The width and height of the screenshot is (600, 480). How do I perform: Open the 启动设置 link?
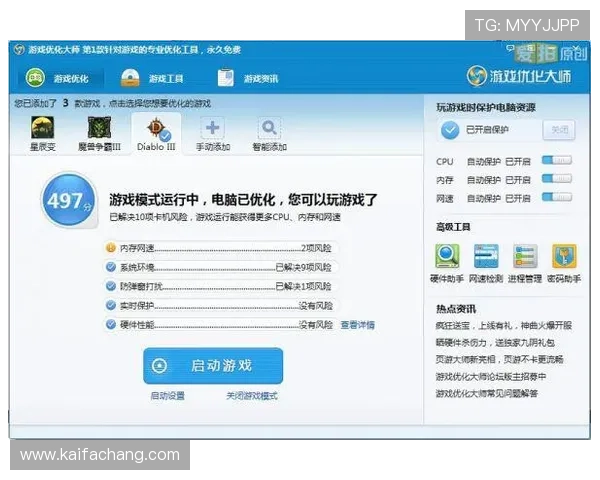pos(168,395)
